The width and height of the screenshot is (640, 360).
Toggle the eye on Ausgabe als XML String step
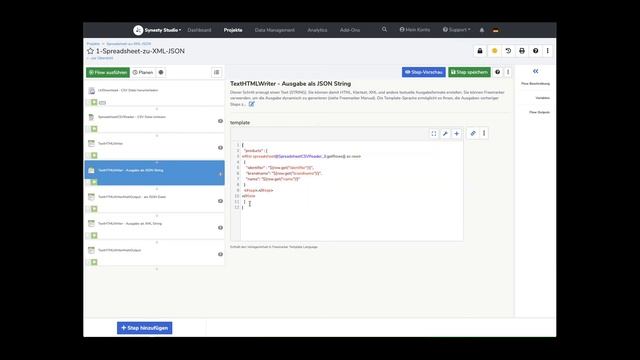220,228
